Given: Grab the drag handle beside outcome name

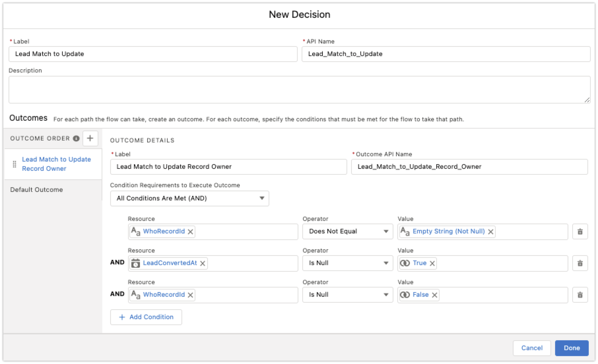Looking at the screenshot, I should pos(14,164).
